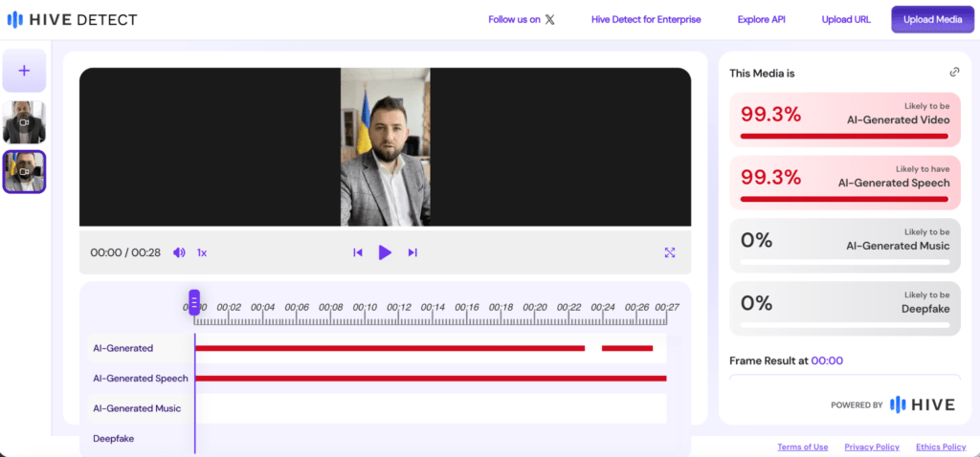Screen dimensions: 980x457
Task: Open the Explore API link
Action: tap(761, 19)
